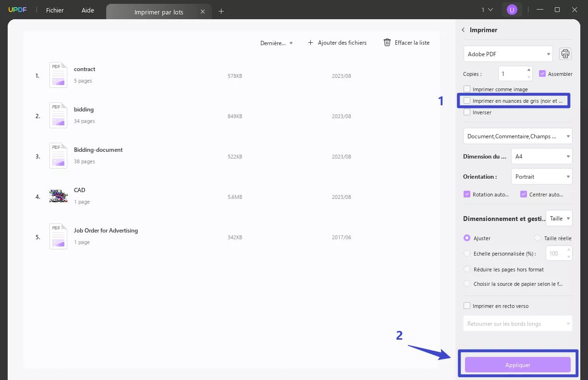The image size is (588, 380).
Task: Enable Imprimer en nuances de gris checkbox
Action: pos(467,101)
